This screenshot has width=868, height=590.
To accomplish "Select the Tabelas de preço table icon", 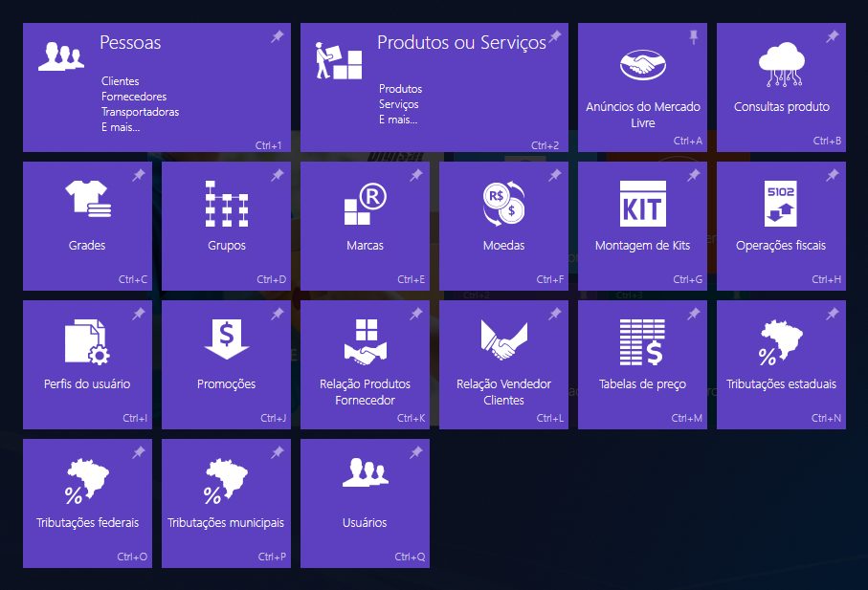I will (x=641, y=342).
